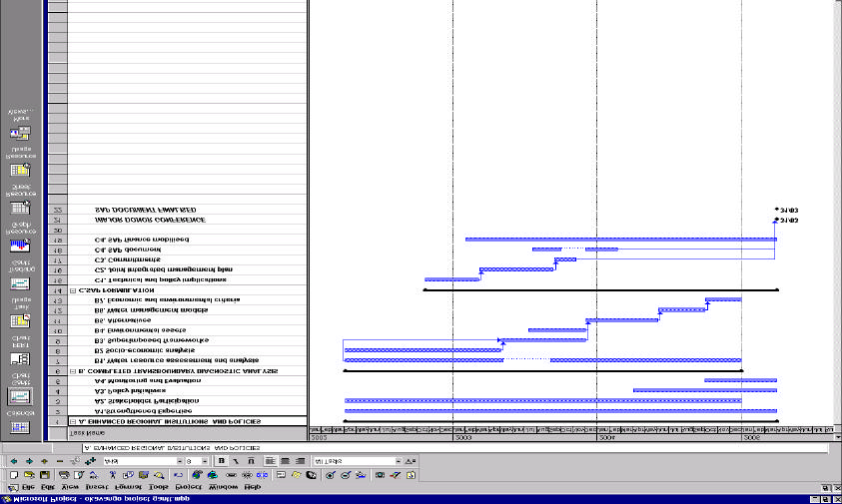Open the Tools menu
This screenshot has width=842, height=504.
pyautogui.click(x=160, y=488)
